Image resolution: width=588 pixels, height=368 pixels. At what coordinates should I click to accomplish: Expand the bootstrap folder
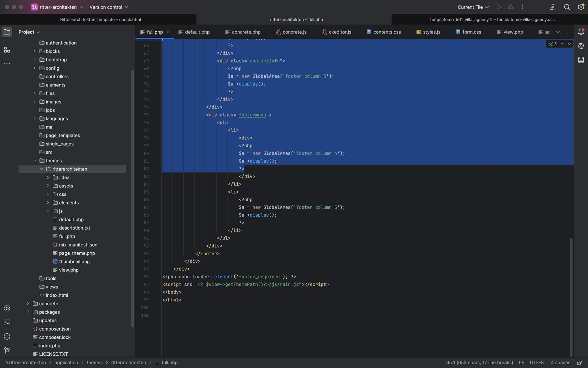tap(35, 60)
